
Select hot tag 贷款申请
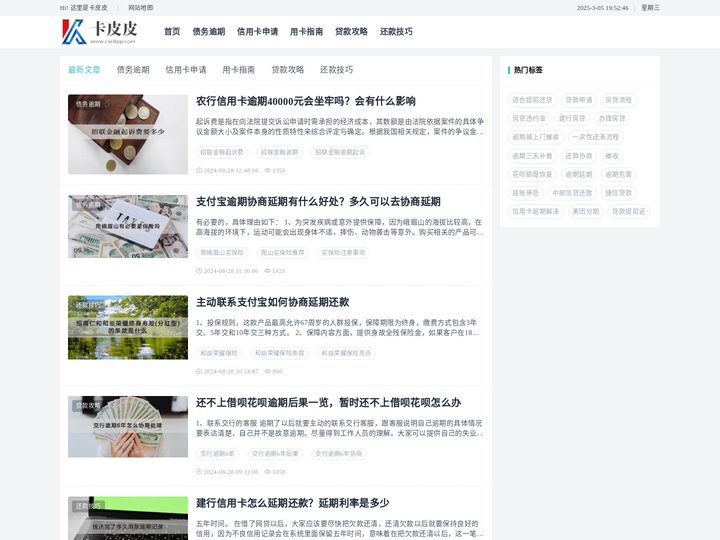pos(579,100)
